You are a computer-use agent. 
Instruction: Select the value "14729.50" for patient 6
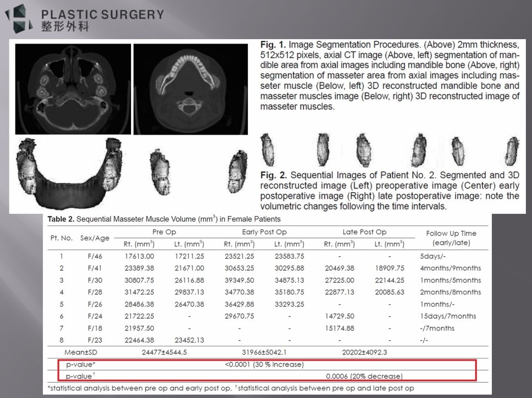point(340,316)
